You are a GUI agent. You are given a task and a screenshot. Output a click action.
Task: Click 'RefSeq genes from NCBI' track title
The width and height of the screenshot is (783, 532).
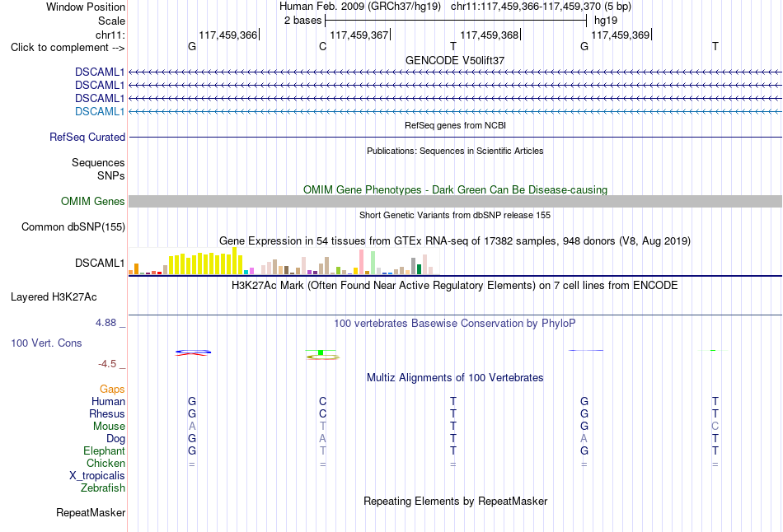point(455,125)
